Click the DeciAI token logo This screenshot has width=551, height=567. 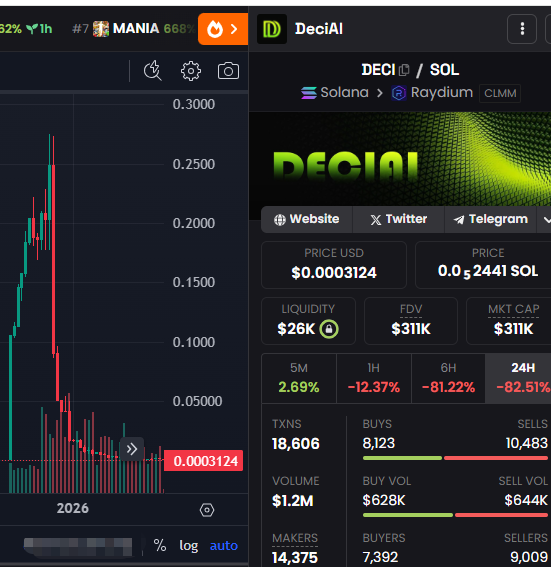tap(272, 29)
